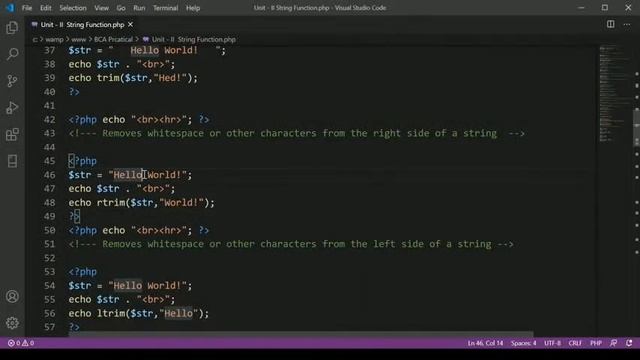640x360 pixels.
Task: Open the Source Control view
Action: coord(12,81)
